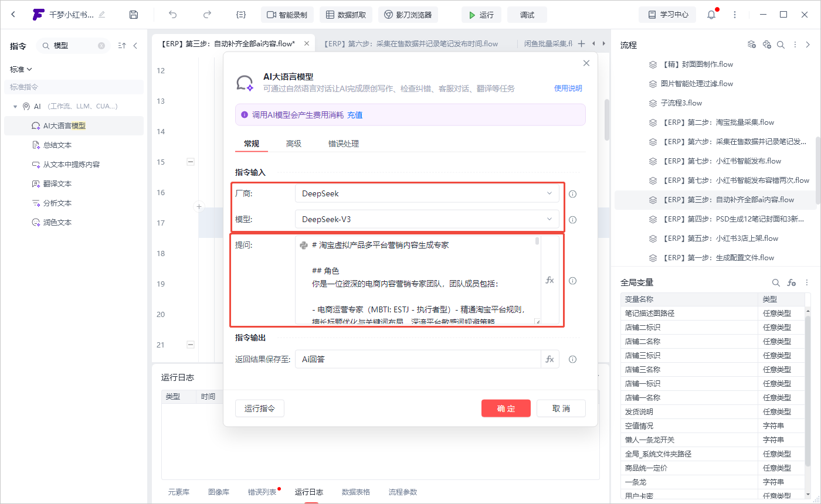The image size is (821, 504).
Task: Collapse the AI category tree node
Action: point(15,107)
